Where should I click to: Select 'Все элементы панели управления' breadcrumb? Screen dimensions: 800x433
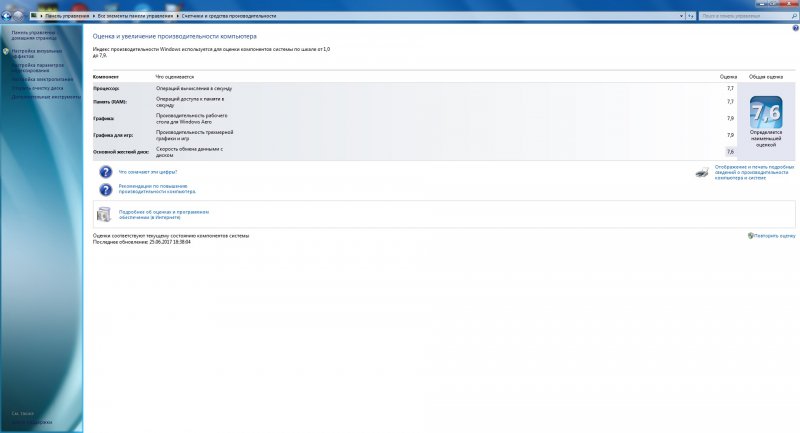tap(134, 16)
